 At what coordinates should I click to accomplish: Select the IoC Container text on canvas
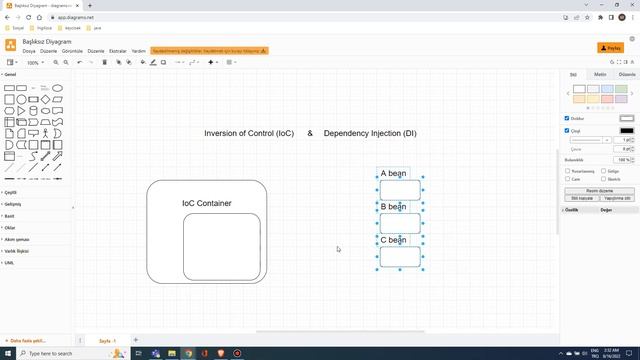pos(207,203)
